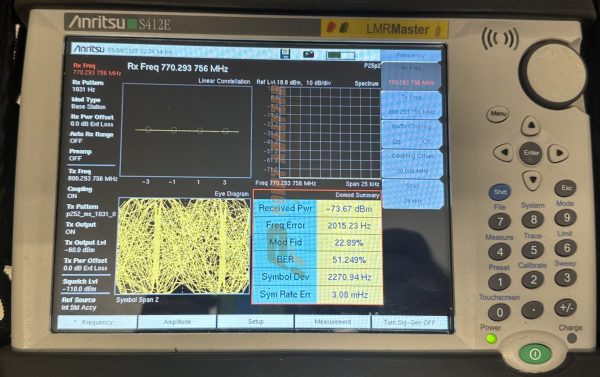
Task: Click the green power button
Action: pyautogui.click(x=535, y=354)
